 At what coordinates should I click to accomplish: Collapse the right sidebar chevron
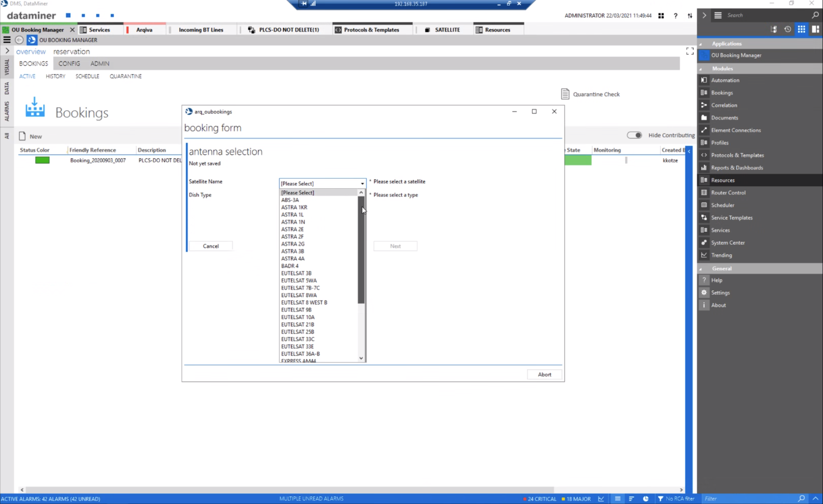coord(704,15)
